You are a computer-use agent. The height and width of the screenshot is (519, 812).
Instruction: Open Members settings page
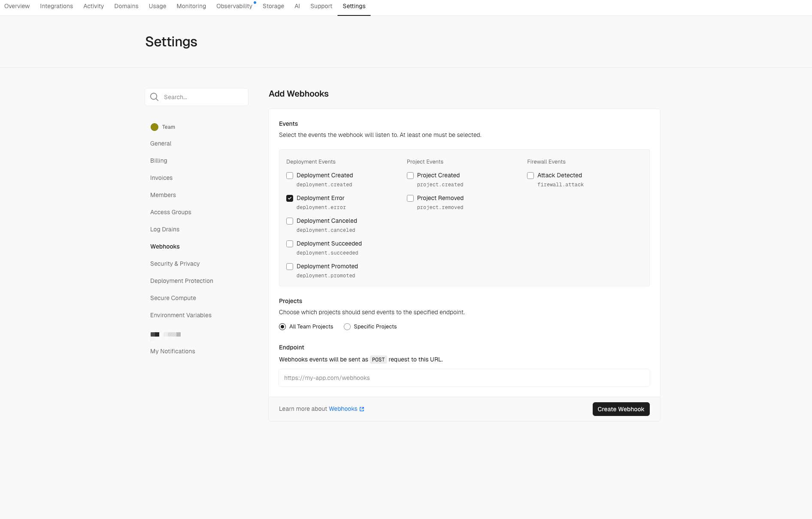[x=163, y=195]
